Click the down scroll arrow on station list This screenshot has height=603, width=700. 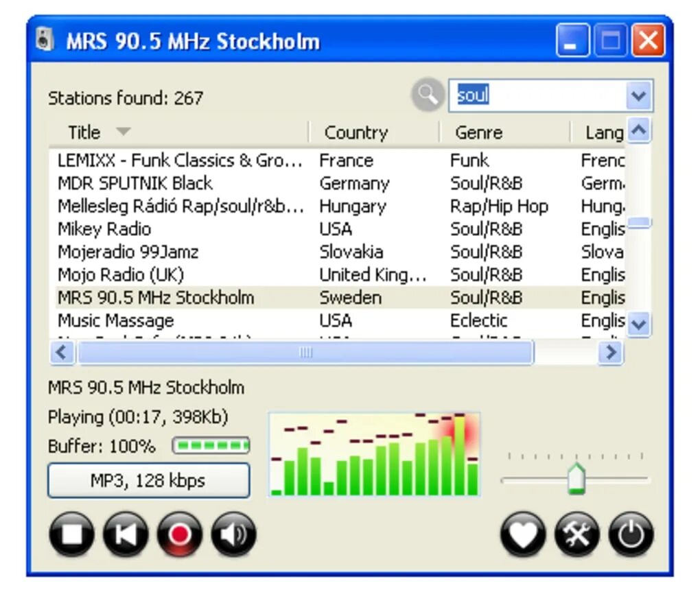click(x=639, y=324)
